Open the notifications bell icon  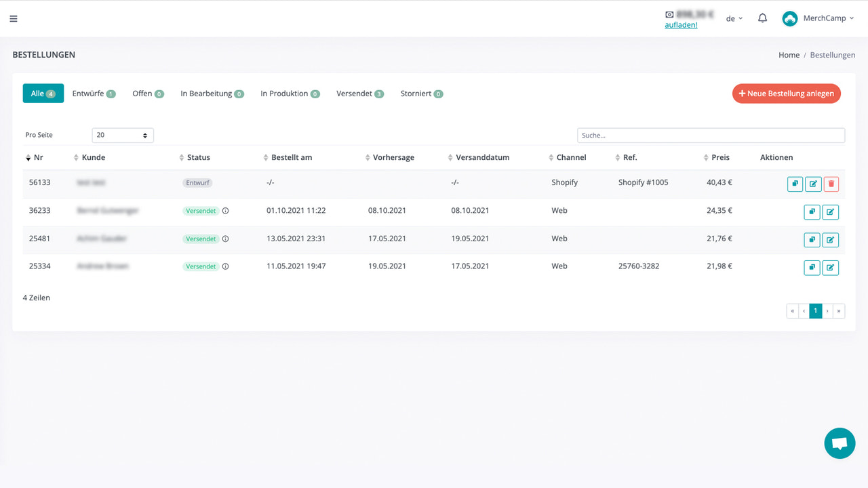[762, 18]
